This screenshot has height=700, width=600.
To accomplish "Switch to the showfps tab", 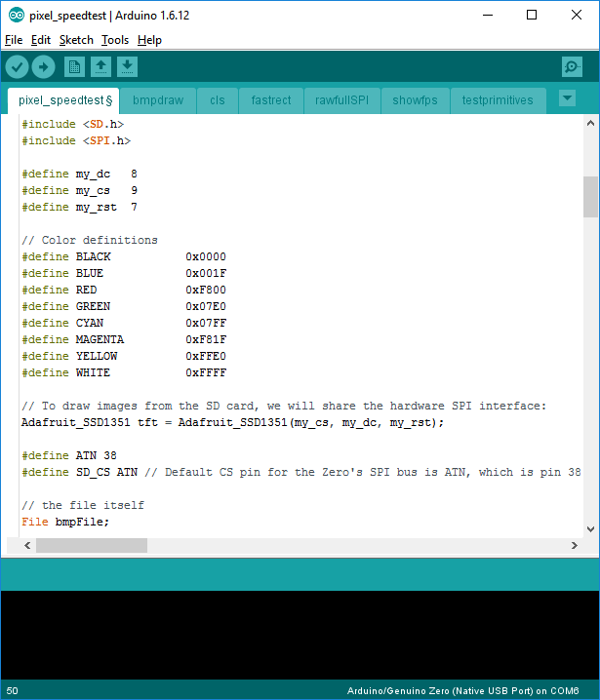I will click(415, 100).
